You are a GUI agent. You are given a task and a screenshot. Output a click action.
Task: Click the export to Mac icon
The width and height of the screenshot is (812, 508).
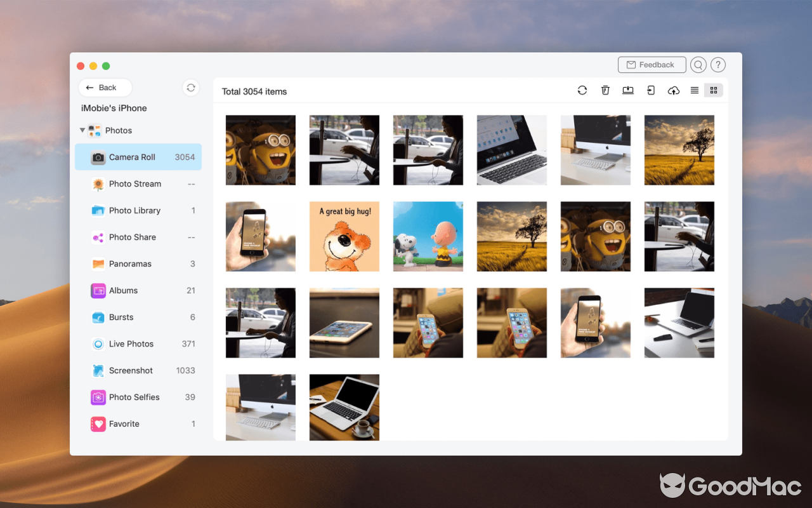coord(628,90)
